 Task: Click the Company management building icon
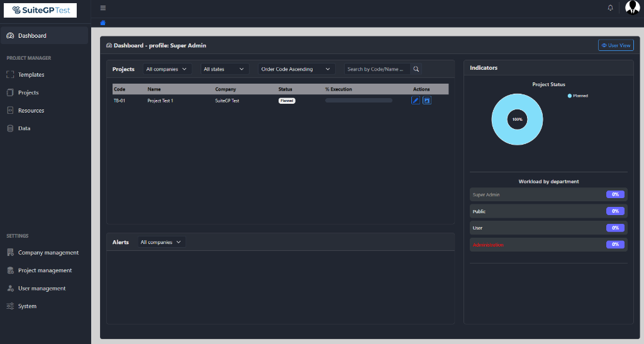pos(10,252)
